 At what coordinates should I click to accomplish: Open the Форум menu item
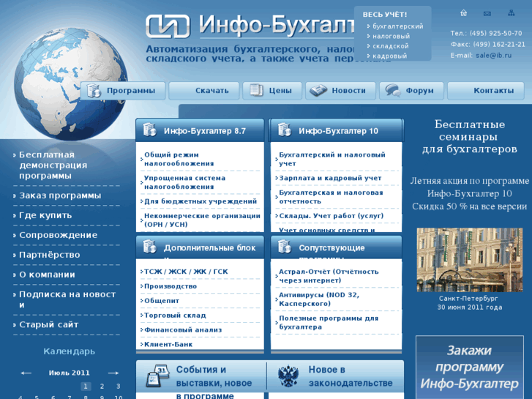pos(411,91)
